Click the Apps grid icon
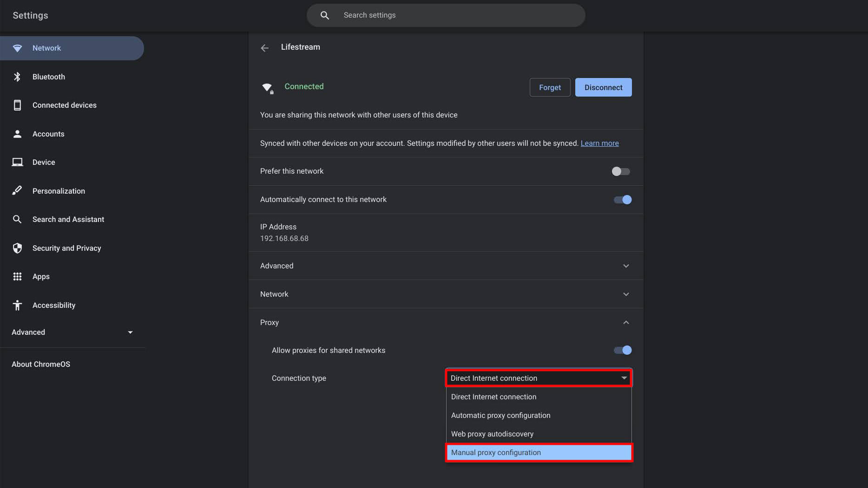The width and height of the screenshot is (868, 488). pos(17,277)
